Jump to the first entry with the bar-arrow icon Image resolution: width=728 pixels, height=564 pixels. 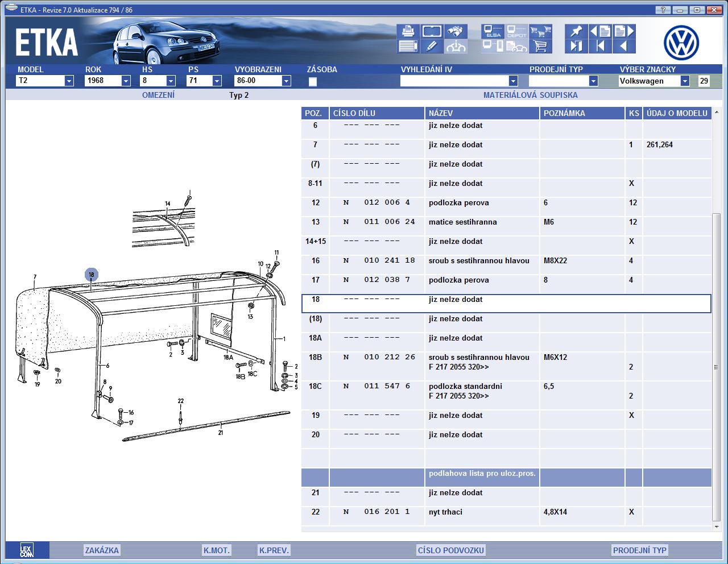pyautogui.click(x=600, y=46)
